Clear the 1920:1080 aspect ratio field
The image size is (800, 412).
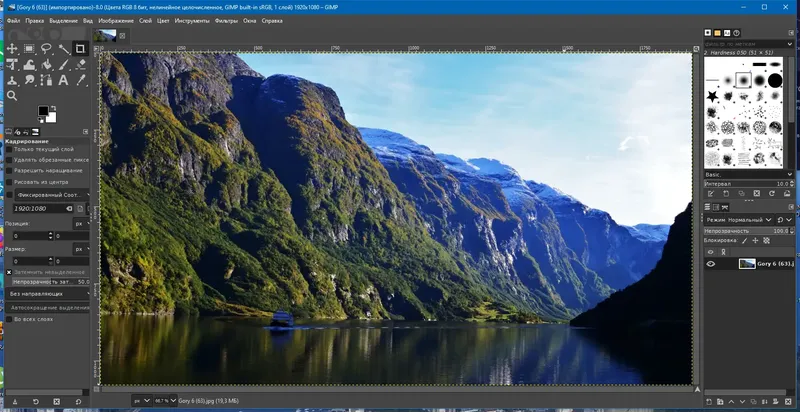click(x=69, y=209)
